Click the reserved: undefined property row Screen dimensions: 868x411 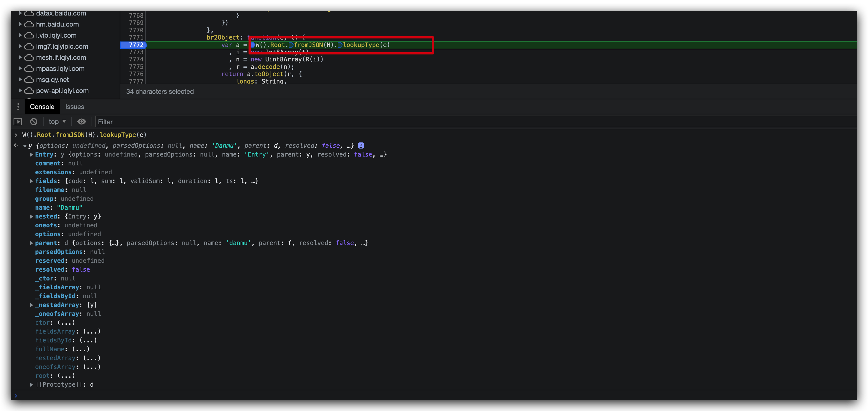coord(70,261)
